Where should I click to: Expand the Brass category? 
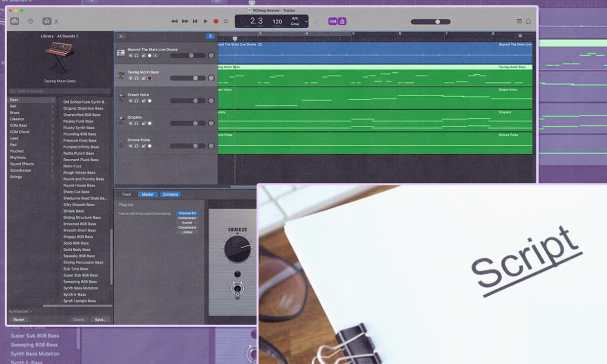click(x=32, y=113)
